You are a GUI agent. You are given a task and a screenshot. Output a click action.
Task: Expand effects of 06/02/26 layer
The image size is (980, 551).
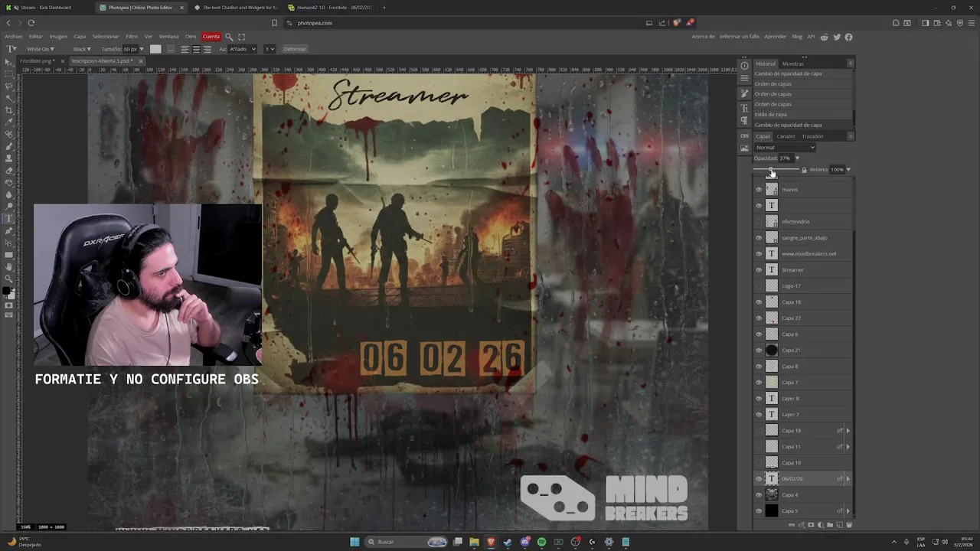848,479
